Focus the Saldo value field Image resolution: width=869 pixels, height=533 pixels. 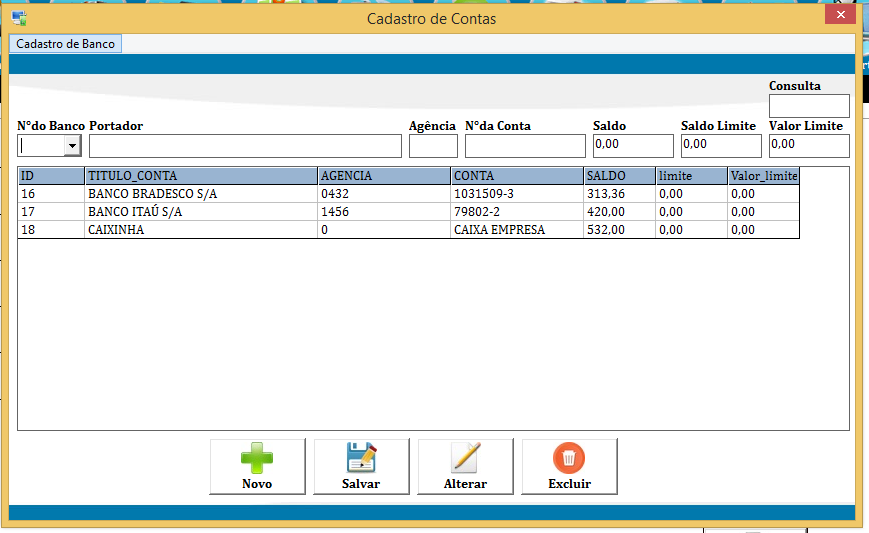pyautogui.click(x=632, y=145)
